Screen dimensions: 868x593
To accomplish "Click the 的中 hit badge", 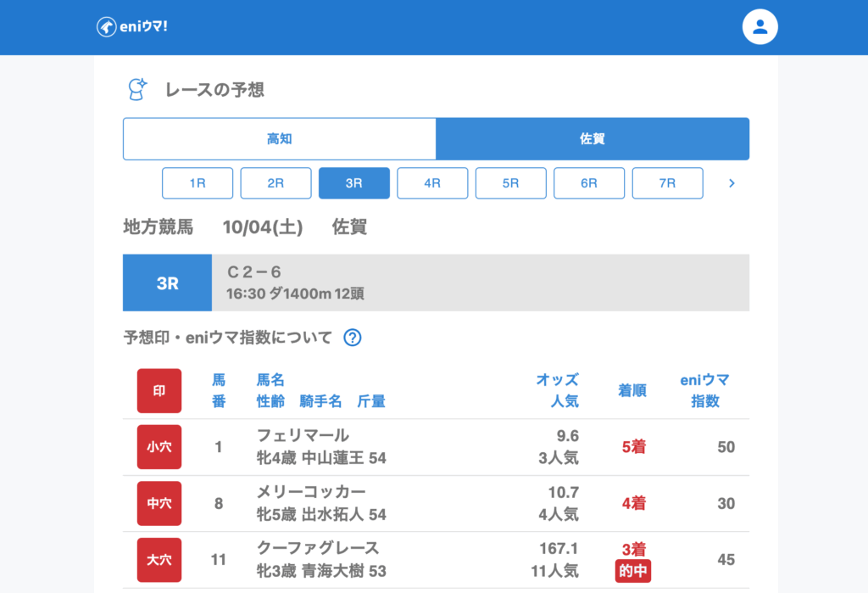I will pyautogui.click(x=633, y=572).
